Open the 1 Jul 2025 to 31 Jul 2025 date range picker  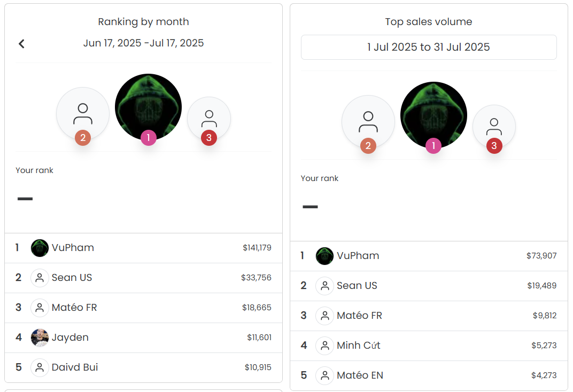click(429, 47)
